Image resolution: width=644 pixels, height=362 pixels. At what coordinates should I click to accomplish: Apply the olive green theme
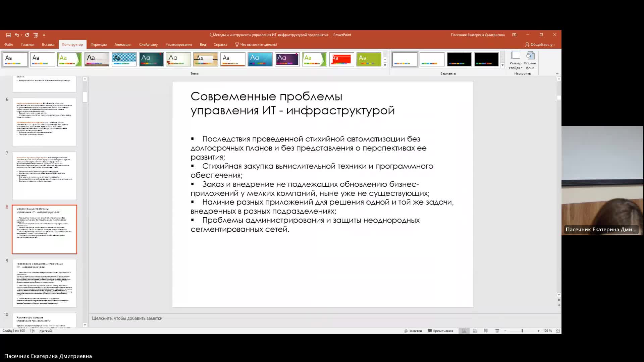point(369,59)
